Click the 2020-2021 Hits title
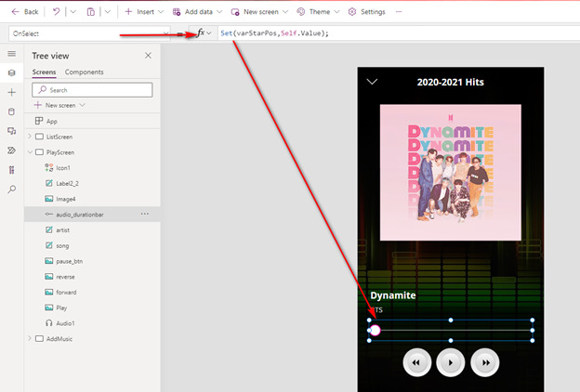 [450, 82]
